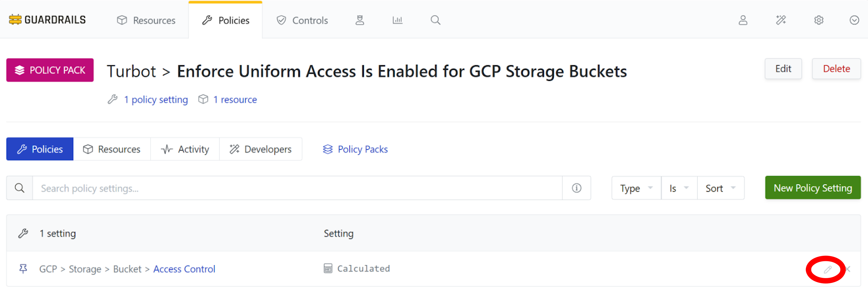Open the Sort dropdown
Viewport: 868px width, 296px height.
720,188
